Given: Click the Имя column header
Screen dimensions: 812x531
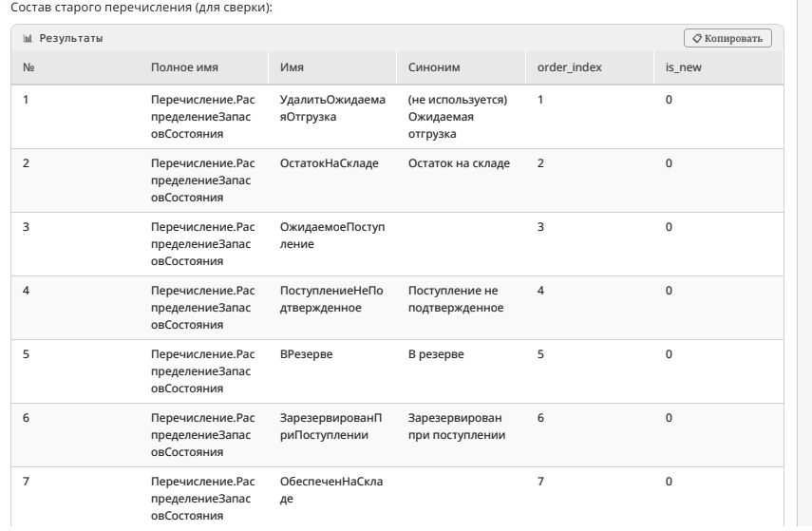Looking at the screenshot, I should (x=332, y=67).
